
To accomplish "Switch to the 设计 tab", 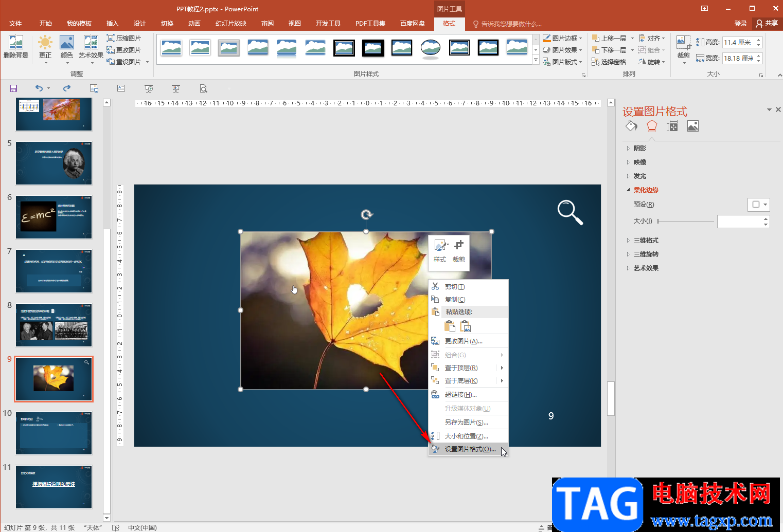I will (x=139, y=24).
